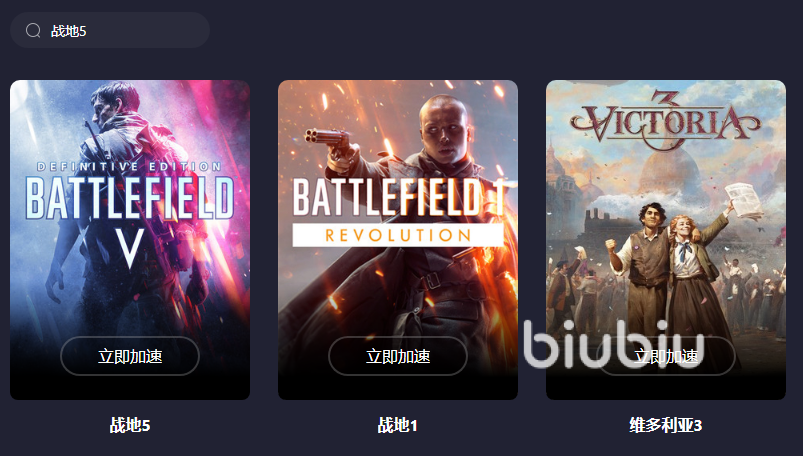Click the large V emblem on Battlefield cover
This screenshot has width=803, height=456.
(x=130, y=248)
